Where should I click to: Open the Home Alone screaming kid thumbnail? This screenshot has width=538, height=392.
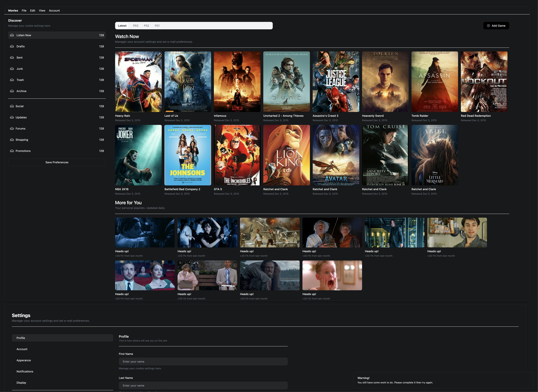(x=332, y=275)
